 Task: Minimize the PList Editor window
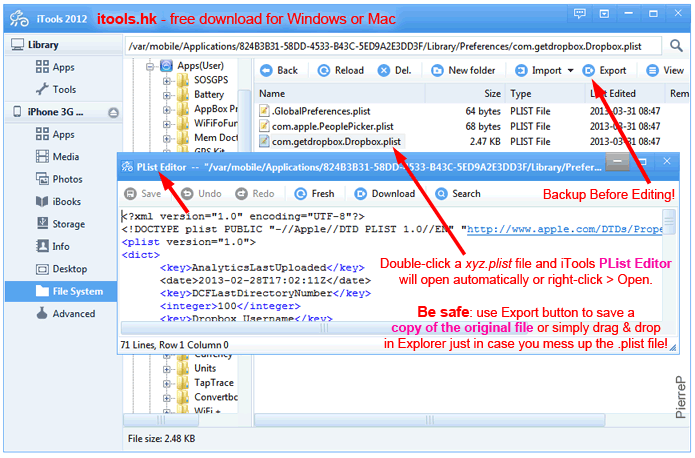coord(617,161)
